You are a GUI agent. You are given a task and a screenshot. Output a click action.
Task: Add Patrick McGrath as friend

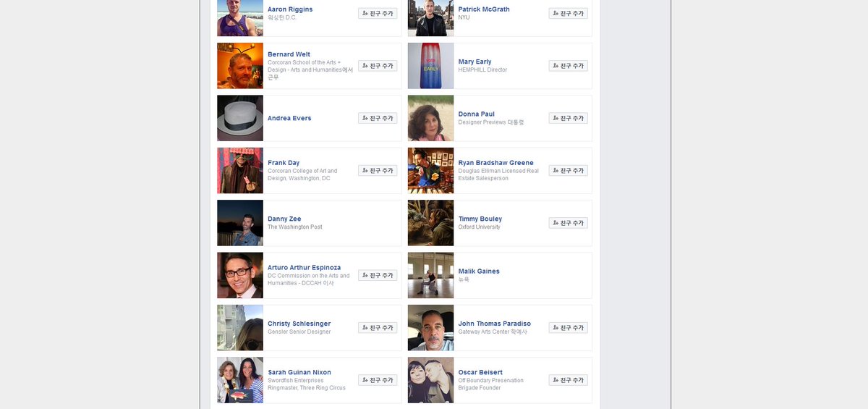(x=568, y=13)
